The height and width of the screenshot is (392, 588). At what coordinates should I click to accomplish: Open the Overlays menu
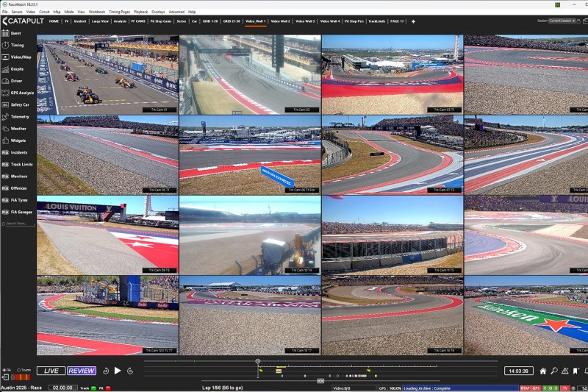tap(158, 12)
